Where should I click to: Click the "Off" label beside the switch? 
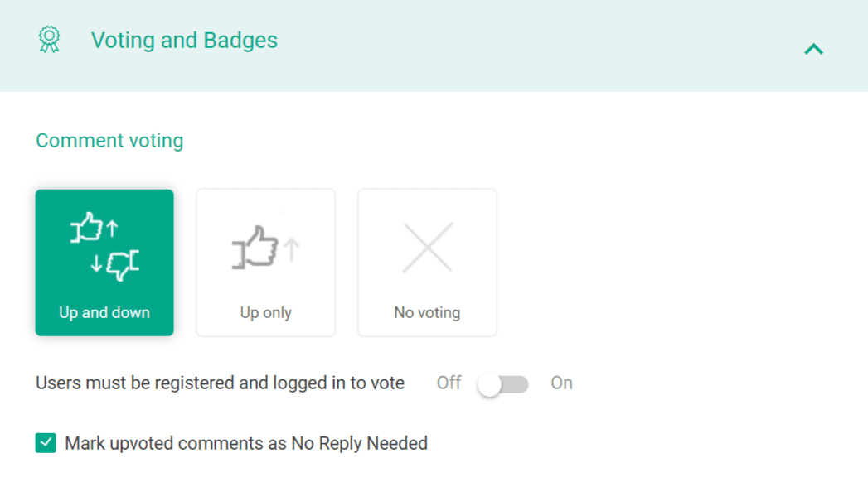pos(449,383)
